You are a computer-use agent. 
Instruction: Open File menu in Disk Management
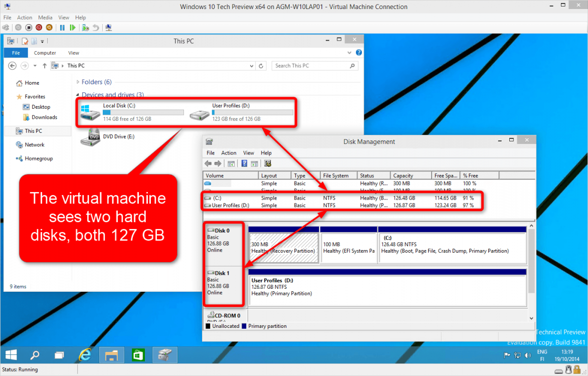tap(211, 153)
